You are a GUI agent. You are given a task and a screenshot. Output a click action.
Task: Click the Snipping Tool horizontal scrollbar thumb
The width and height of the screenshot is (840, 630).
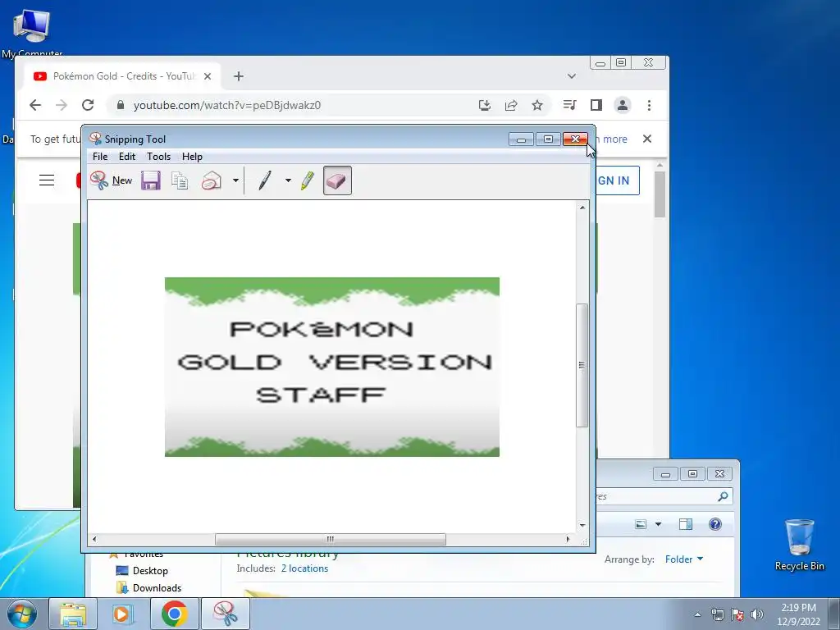331,539
